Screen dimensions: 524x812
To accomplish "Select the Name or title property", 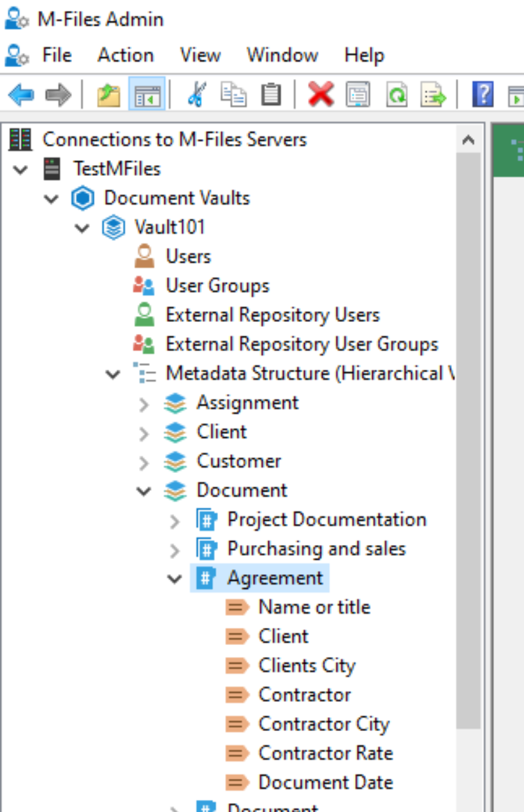I will coord(314,607).
